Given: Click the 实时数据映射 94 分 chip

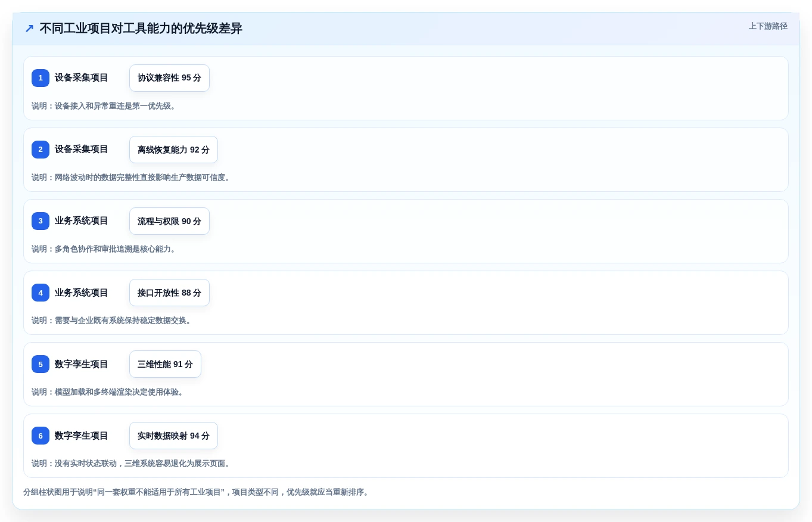Looking at the screenshot, I should (x=173, y=436).
